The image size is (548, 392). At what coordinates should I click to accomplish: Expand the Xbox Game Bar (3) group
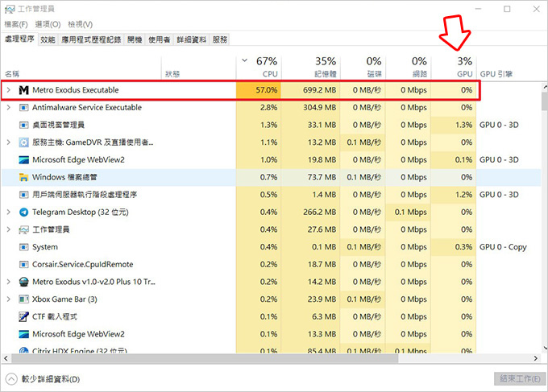tap(9, 299)
